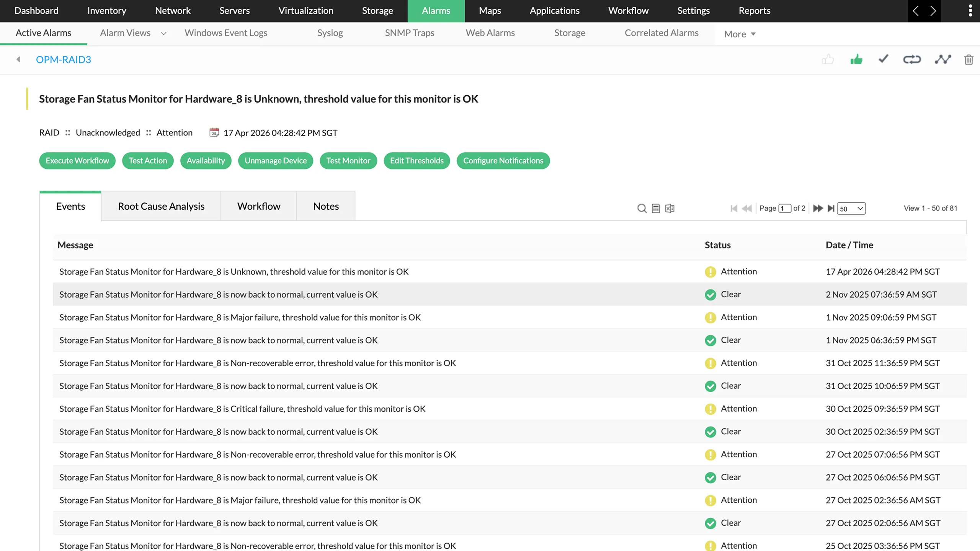
Task: Clear the alarm using the checkmark icon
Action: [883, 59]
